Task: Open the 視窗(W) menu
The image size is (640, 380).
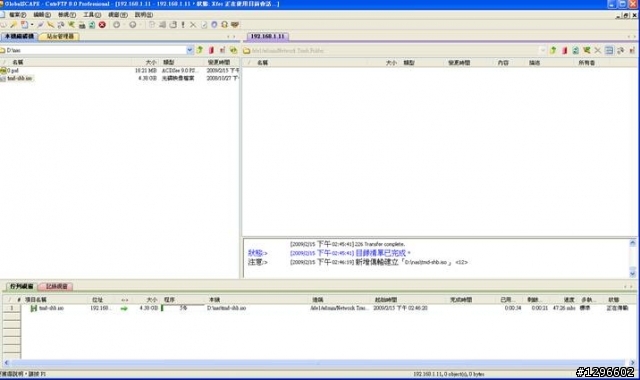Action: click(118, 15)
